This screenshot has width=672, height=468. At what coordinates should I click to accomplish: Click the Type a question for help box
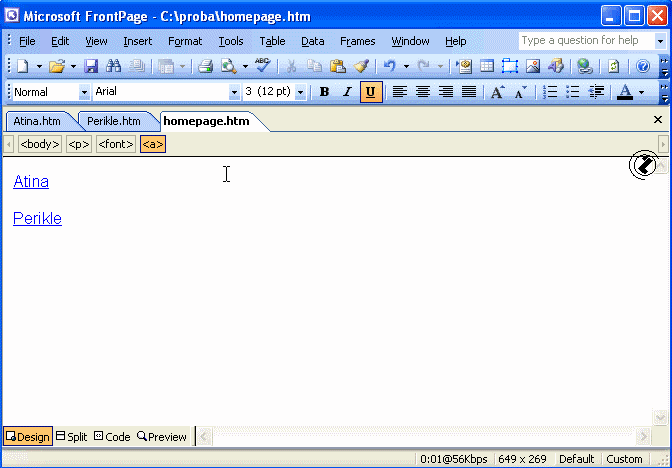584,41
